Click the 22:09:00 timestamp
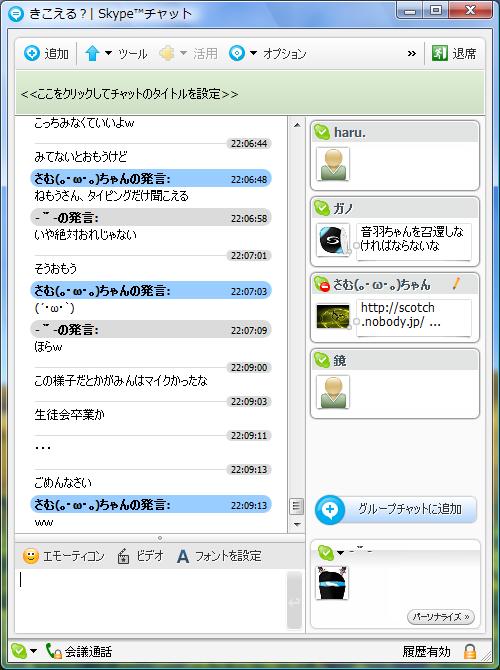The width and height of the screenshot is (500, 670). (249, 367)
